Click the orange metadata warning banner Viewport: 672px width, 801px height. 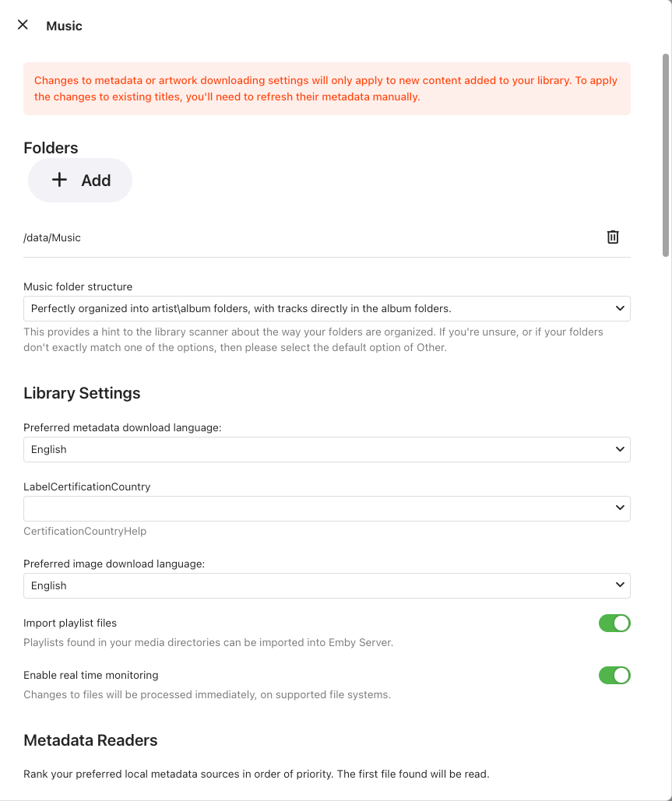(x=326, y=89)
